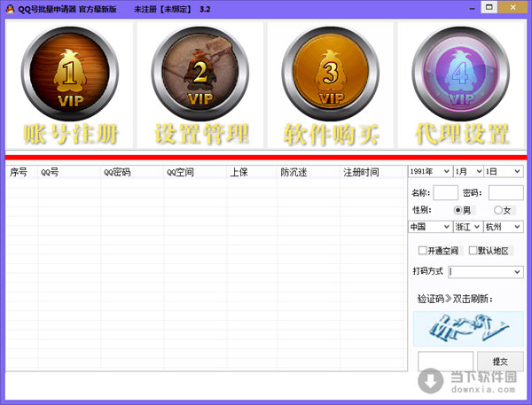Viewport: 532px width, 405px height.
Task: Click the 名称 input field
Action: 445,192
